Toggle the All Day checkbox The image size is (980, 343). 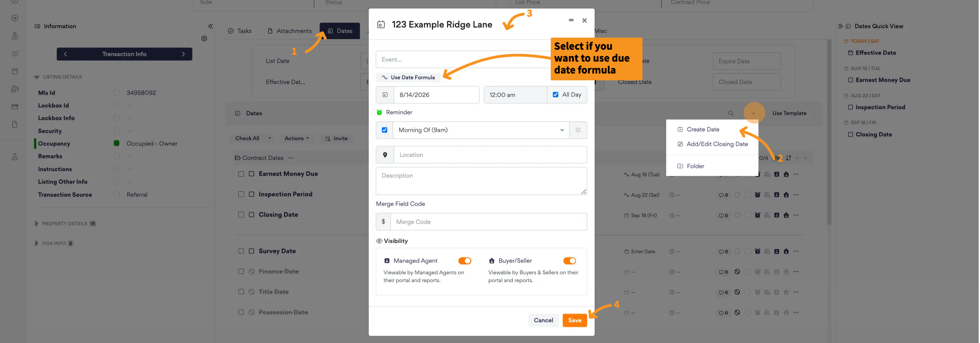click(556, 95)
